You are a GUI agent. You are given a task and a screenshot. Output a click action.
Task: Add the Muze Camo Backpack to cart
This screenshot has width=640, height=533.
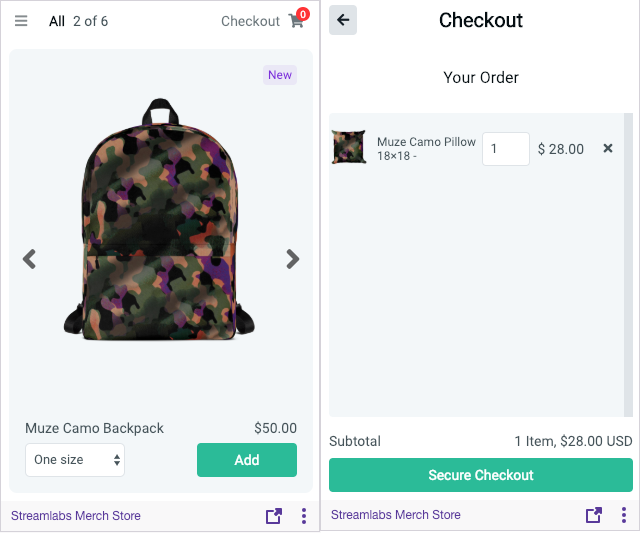(x=246, y=460)
